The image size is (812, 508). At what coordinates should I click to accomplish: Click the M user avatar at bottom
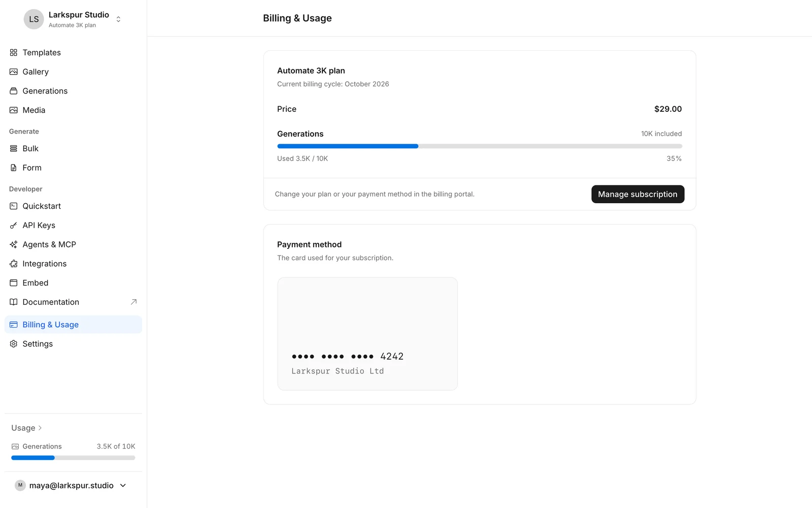(x=20, y=485)
